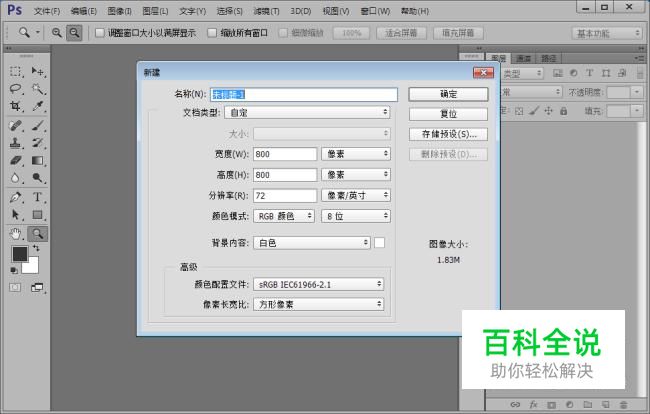This screenshot has width=650, height=414.
Task: Click the add layer style fx icon
Action: click(533, 404)
